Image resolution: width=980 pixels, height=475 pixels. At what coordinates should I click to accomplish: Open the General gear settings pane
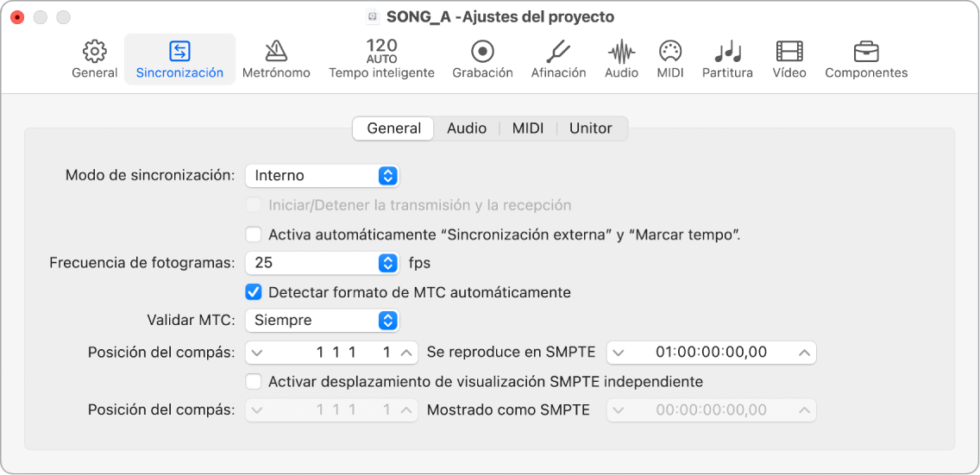point(94,59)
